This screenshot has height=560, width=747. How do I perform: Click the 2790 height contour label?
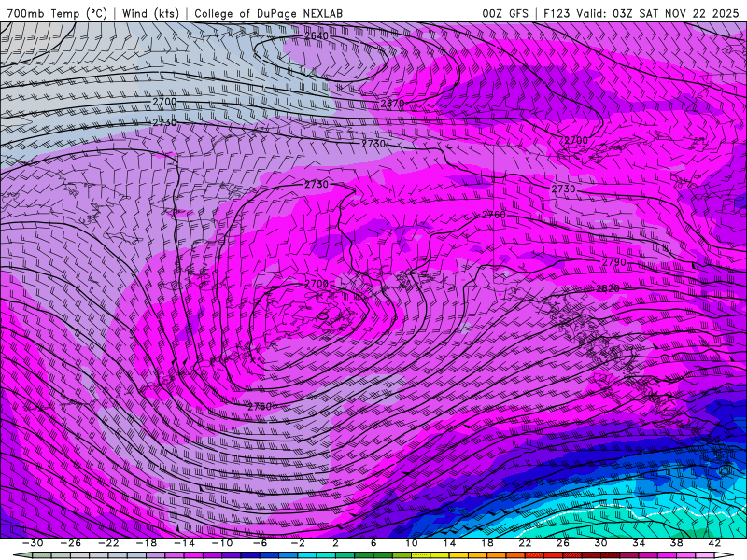tap(614, 262)
